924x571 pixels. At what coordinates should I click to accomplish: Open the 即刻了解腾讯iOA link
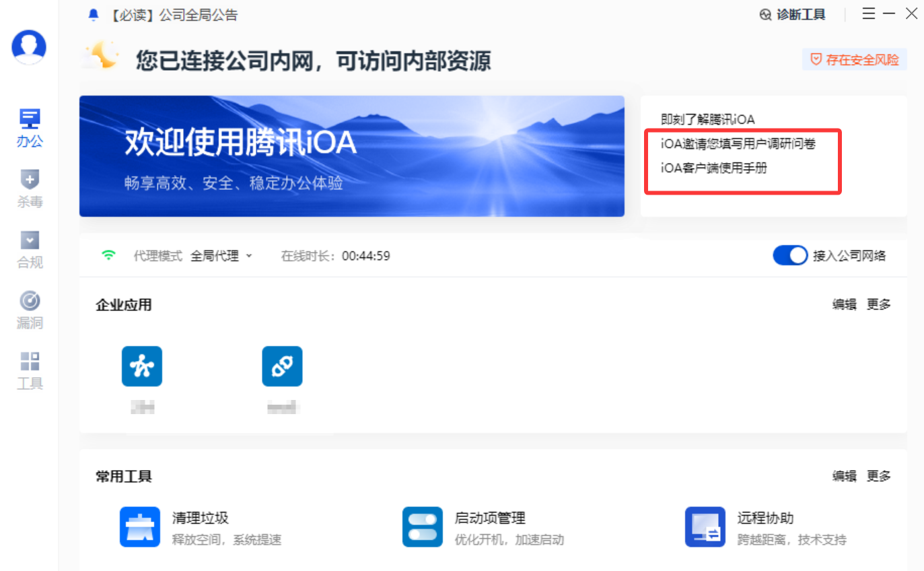click(x=708, y=119)
